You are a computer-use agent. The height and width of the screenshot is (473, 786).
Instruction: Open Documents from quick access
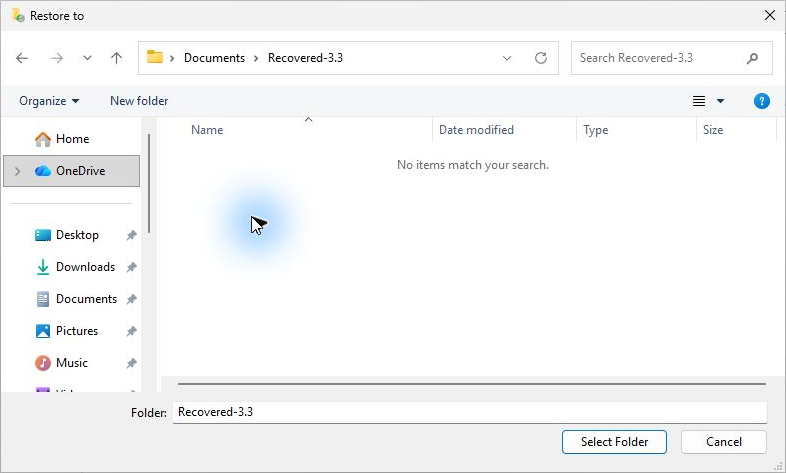(76, 299)
